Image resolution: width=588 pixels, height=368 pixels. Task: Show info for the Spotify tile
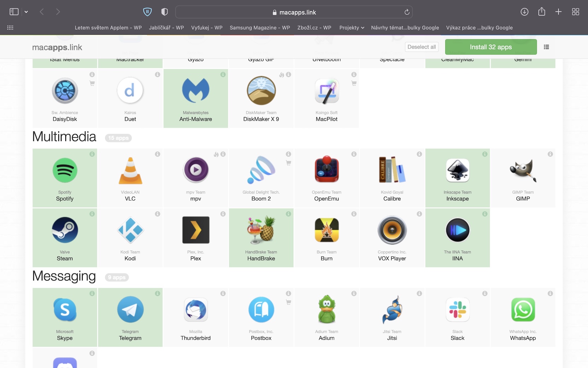tap(92, 154)
